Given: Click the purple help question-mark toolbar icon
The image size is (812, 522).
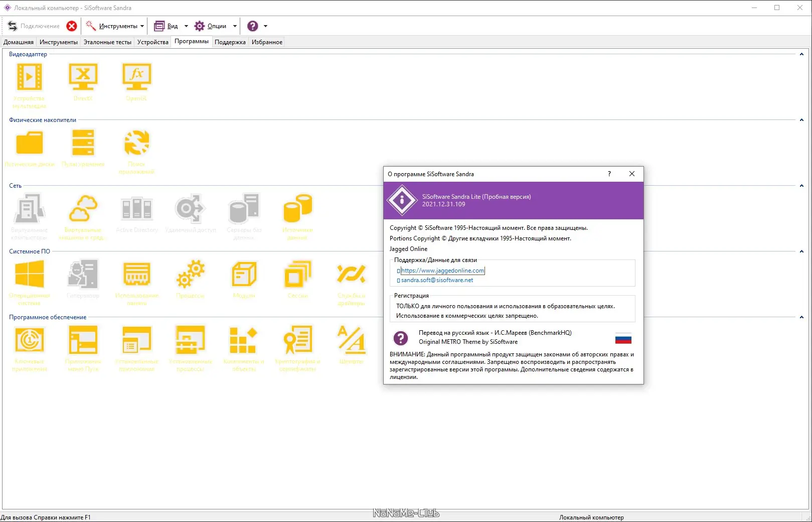Looking at the screenshot, I should (x=253, y=26).
